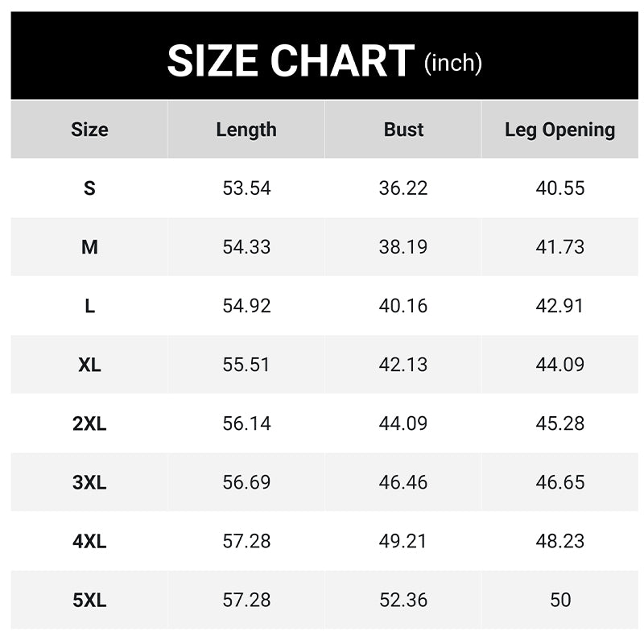Image resolution: width=644 pixels, height=644 pixels.
Task: Select the 42.91 leg opening value
Action: coord(559,306)
